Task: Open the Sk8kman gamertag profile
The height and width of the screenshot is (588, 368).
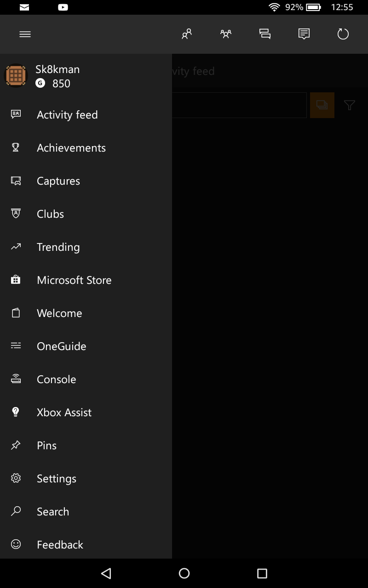Action: [x=57, y=69]
